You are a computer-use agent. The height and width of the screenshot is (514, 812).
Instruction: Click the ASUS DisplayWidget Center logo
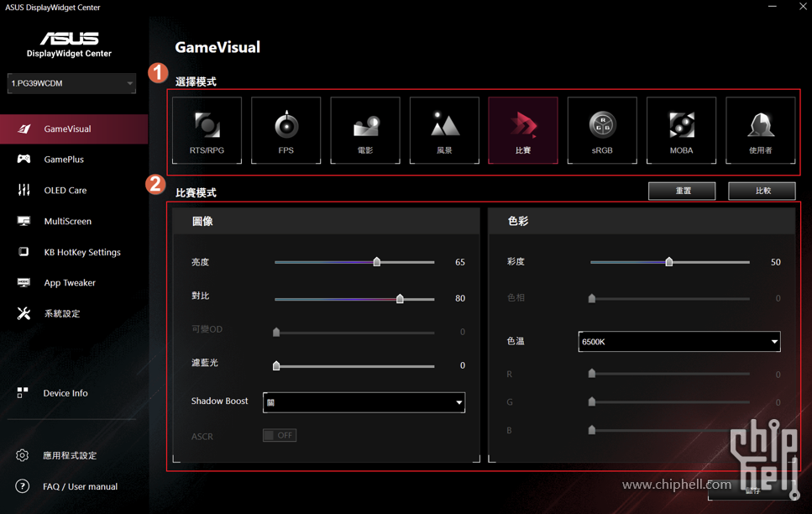coord(70,45)
